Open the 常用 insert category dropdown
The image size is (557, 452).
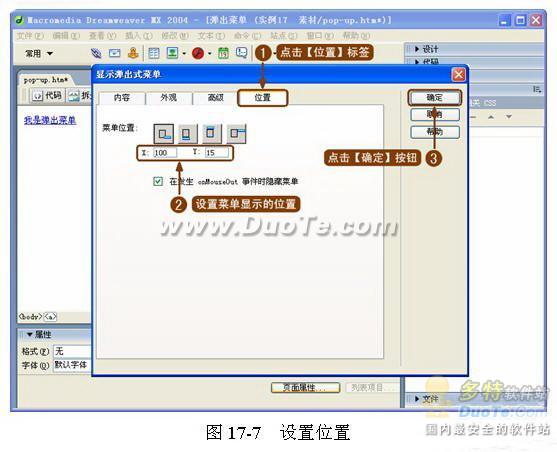39,54
